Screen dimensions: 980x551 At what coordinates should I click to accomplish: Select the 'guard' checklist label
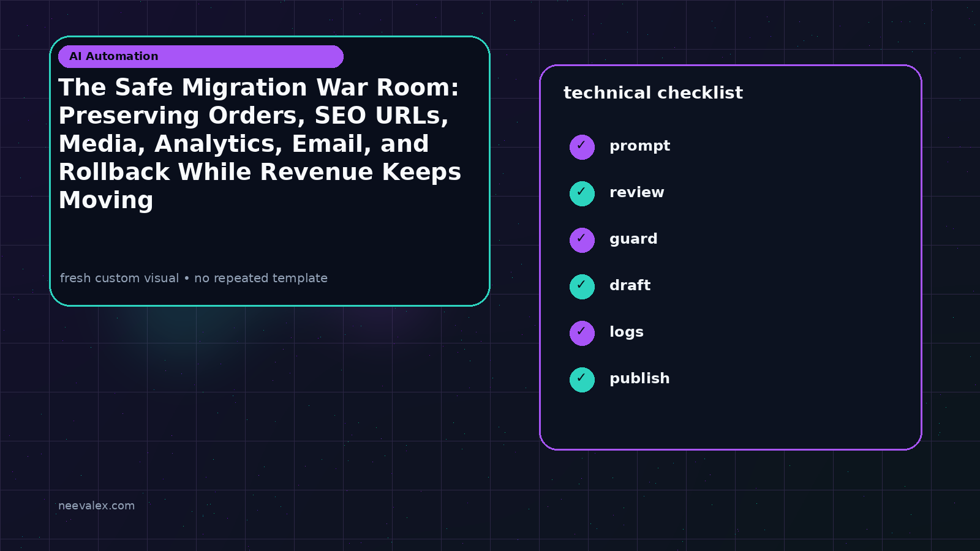pyautogui.click(x=633, y=239)
